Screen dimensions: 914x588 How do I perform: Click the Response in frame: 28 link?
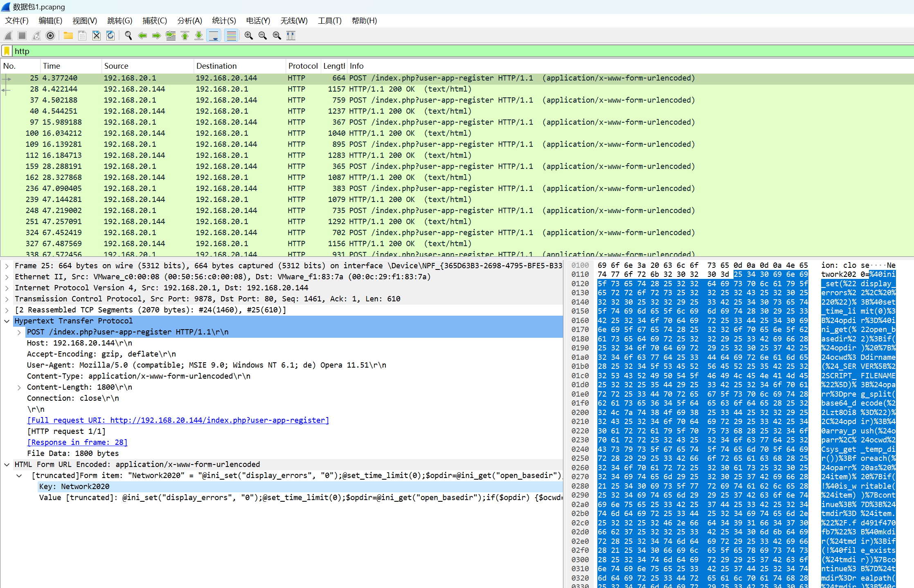click(77, 442)
